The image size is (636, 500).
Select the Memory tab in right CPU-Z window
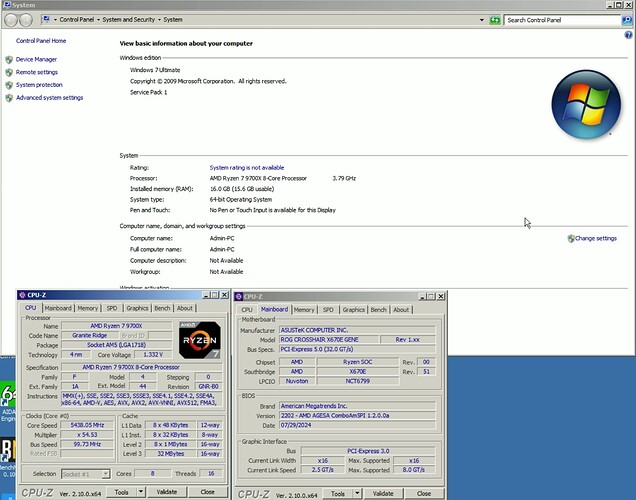tap(304, 309)
